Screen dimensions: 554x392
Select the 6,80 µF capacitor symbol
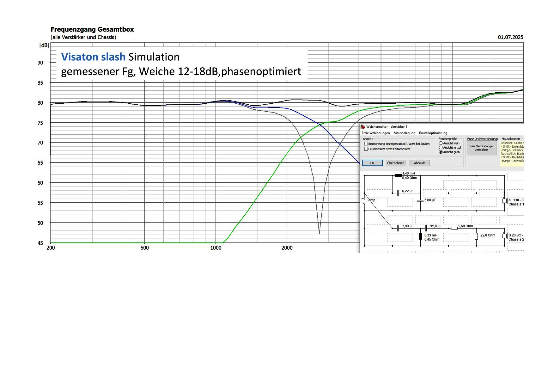[x=420, y=200]
